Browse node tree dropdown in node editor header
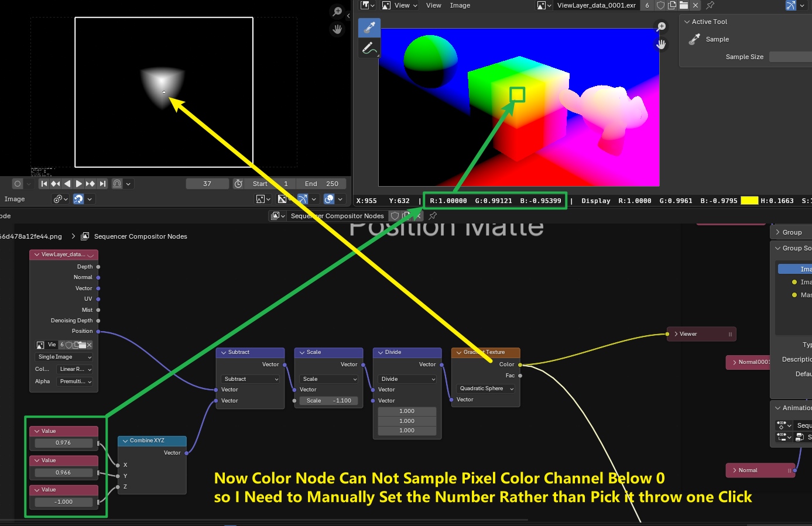812x526 pixels. pyautogui.click(x=278, y=216)
